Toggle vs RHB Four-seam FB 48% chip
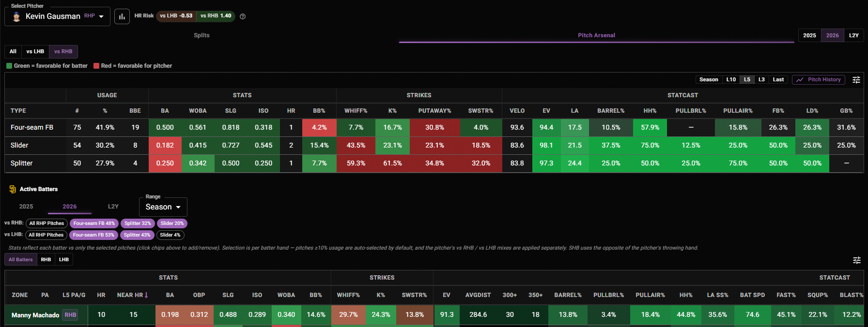Viewport: 868px width, 327px height. click(94, 223)
